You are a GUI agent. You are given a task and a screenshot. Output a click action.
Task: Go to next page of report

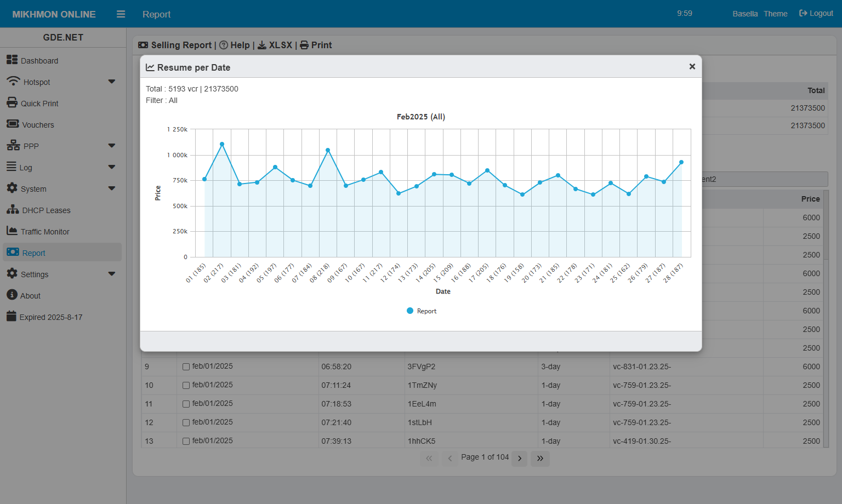coord(519,459)
